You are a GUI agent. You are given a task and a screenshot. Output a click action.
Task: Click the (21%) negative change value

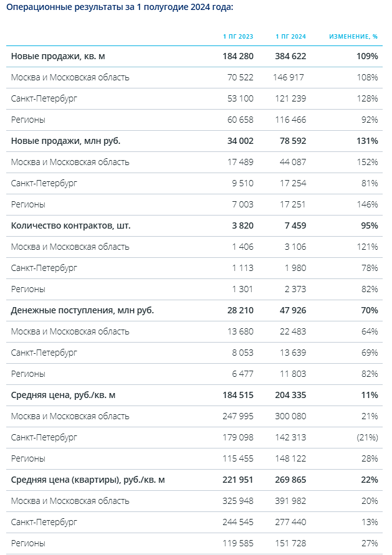pos(367,437)
